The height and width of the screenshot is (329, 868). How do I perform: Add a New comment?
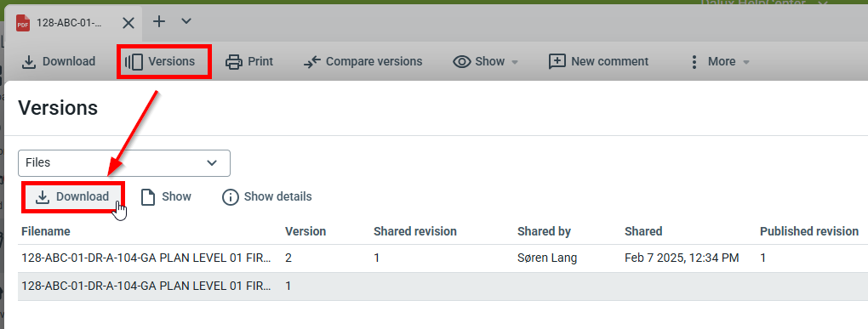[598, 61]
